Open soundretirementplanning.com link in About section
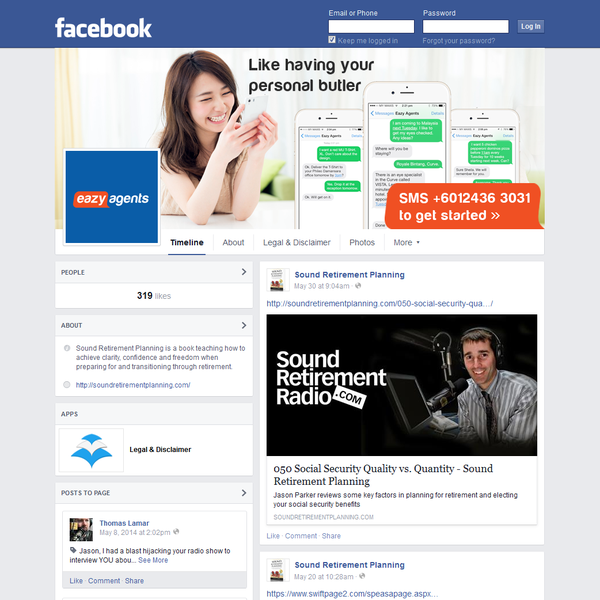This screenshot has width=600, height=600. tap(133, 385)
